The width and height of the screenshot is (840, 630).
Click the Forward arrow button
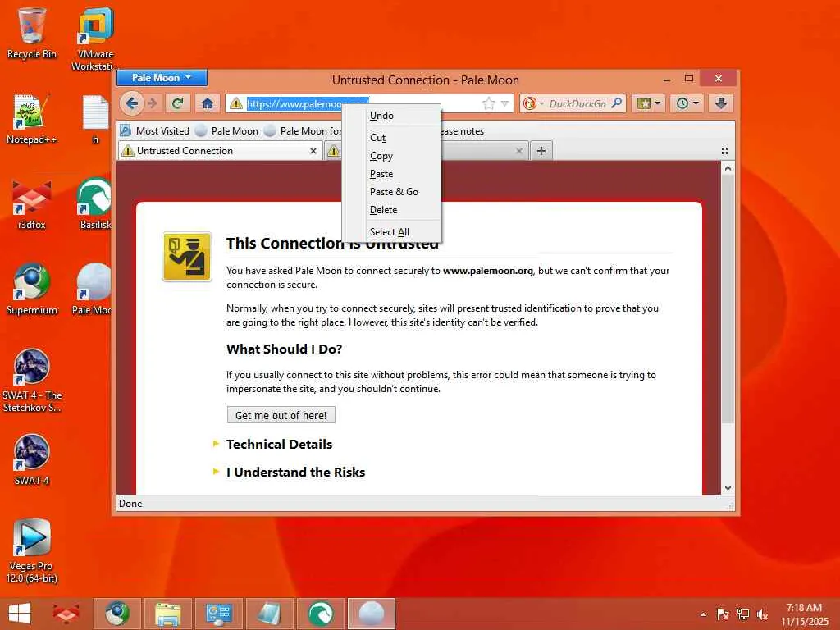click(153, 103)
